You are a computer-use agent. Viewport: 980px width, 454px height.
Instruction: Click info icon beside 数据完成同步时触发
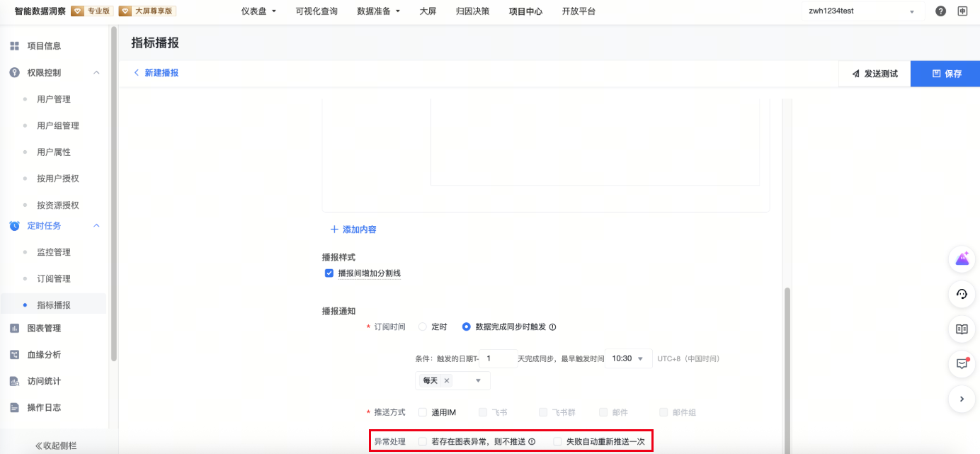point(553,327)
